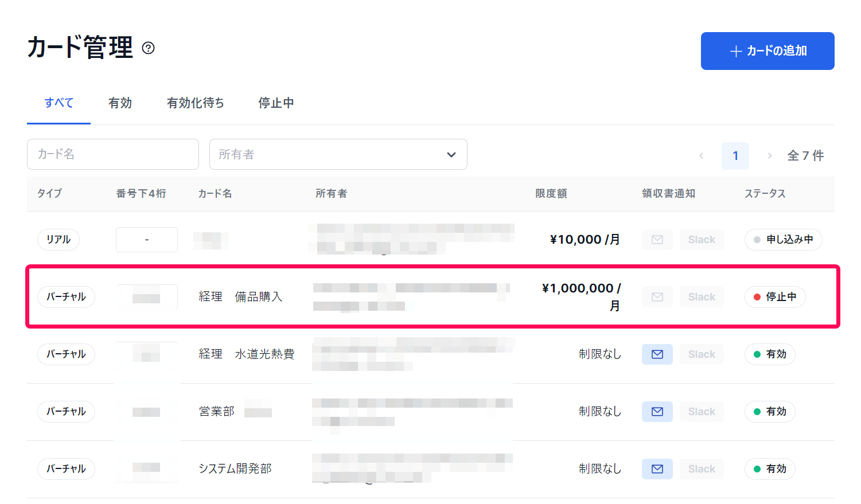Open the 経理 水道光熱費 card name
Screen dimensions: 861x504
point(246,354)
